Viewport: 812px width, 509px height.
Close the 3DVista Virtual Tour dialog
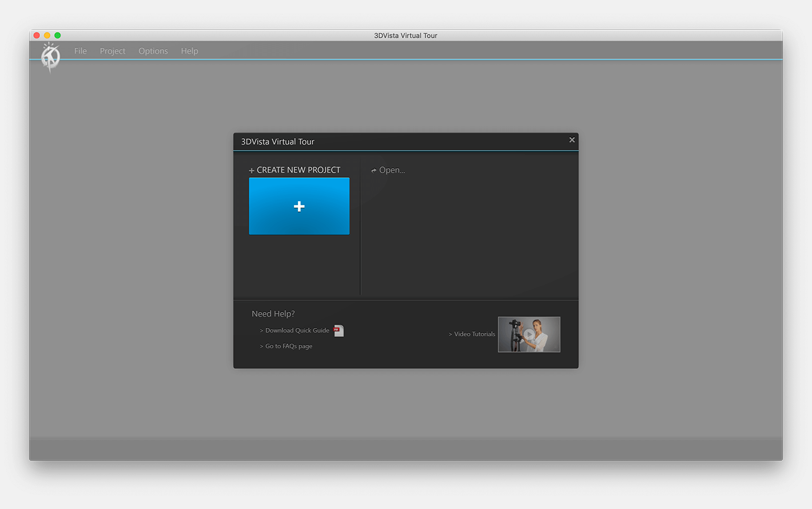(572, 140)
